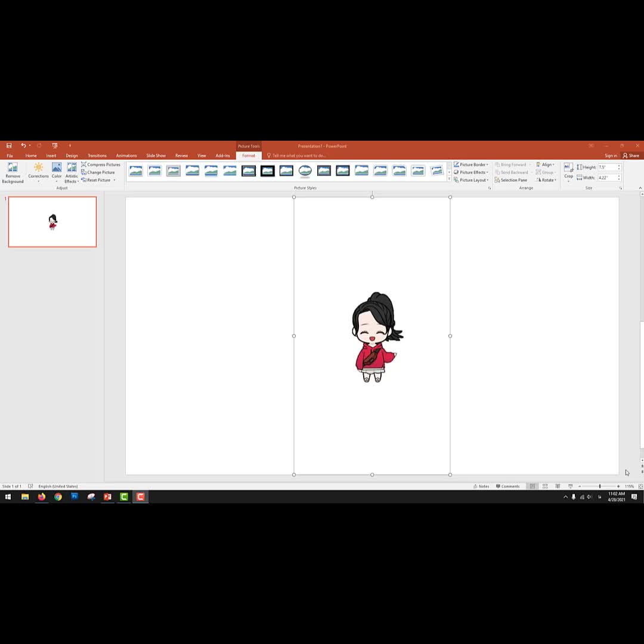The image size is (644, 644).
Task: Click Compress Pictures in the Adjust group
Action: 101,165
